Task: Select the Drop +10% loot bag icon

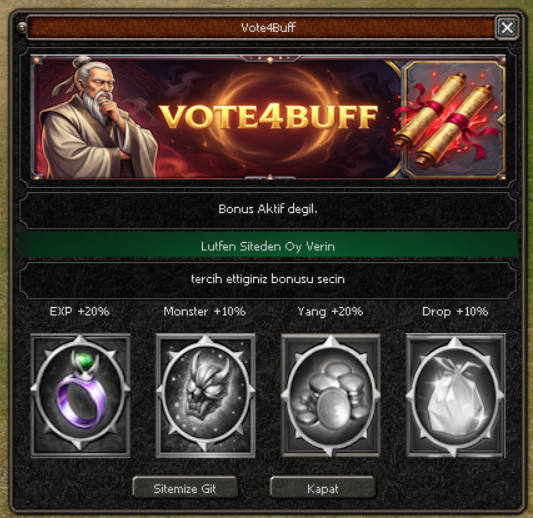Action: pyautogui.click(x=456, y=395)
